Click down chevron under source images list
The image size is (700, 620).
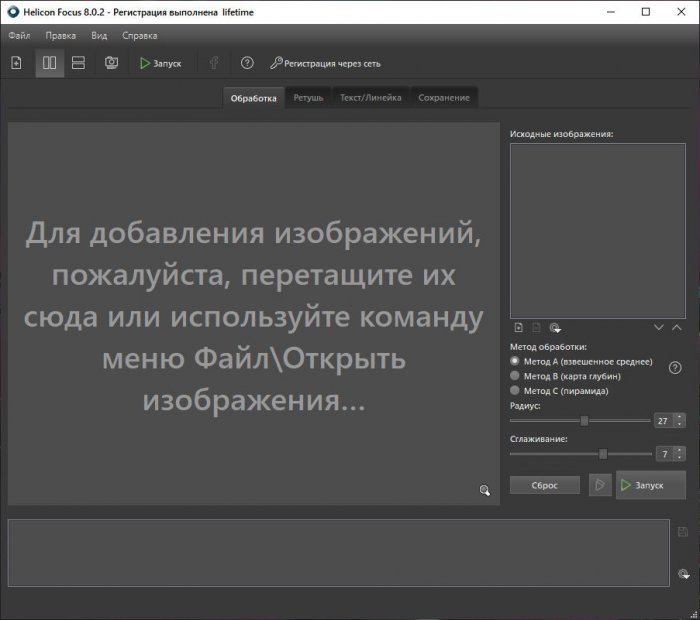[659, 327]
